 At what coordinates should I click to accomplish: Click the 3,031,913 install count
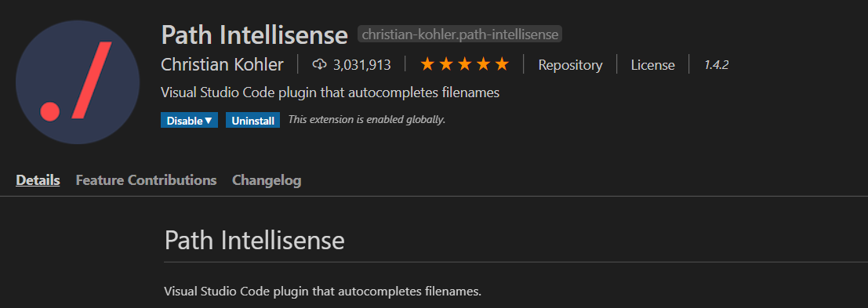click(362, 65)
